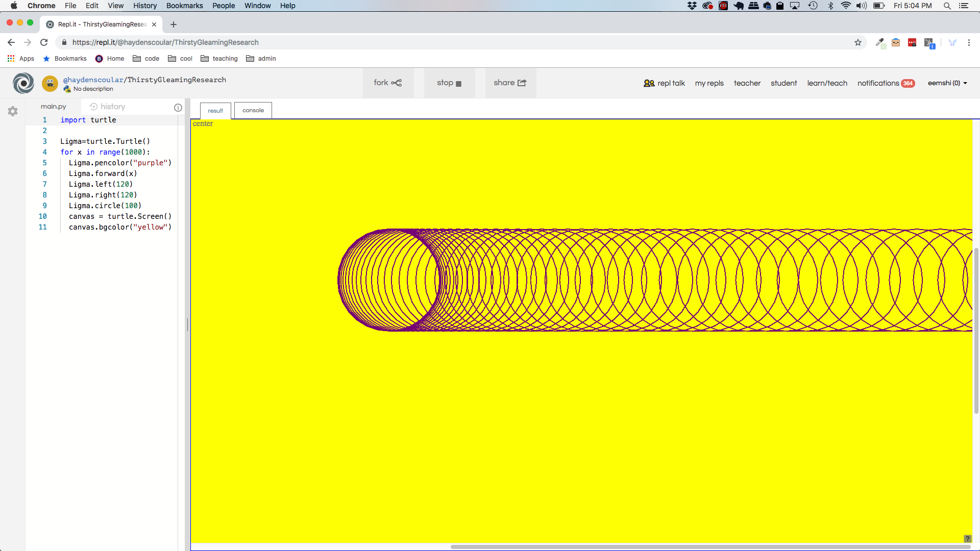Bookmark page with the star icon
Screen dimensions: 980x551
858,42
